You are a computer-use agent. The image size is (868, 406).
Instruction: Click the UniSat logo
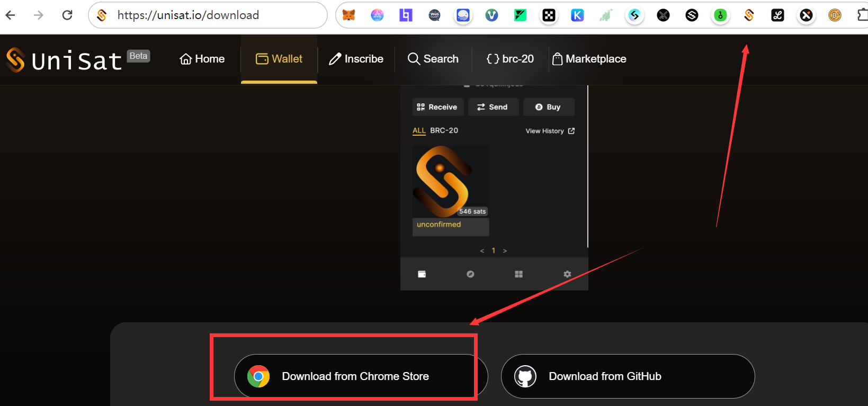pyautogui.click(x=64, y=60)
